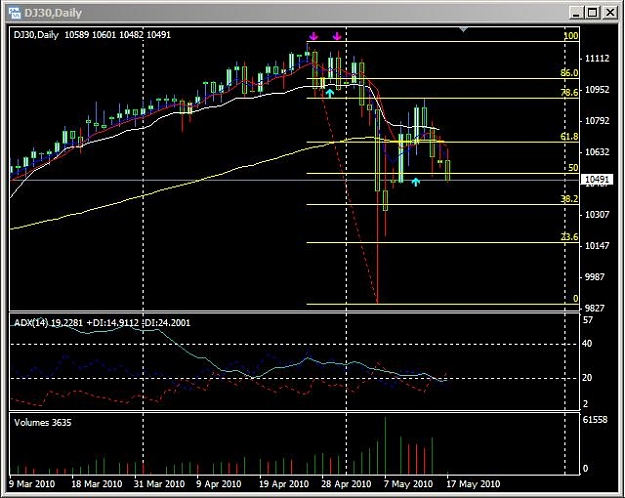Click the DJ30,Daily OHLC header text
The width and height of the screenshot is (625, 498).
click(x=92, y=35)
